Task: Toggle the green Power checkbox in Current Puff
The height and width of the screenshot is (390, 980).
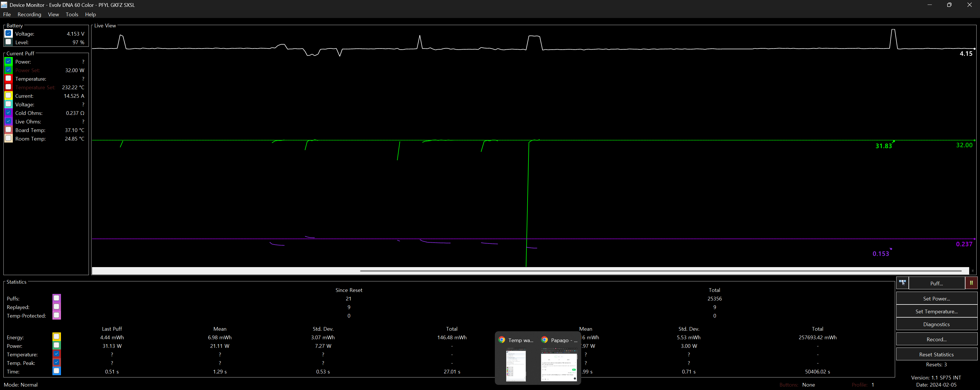Action: [x=8, y=61]
